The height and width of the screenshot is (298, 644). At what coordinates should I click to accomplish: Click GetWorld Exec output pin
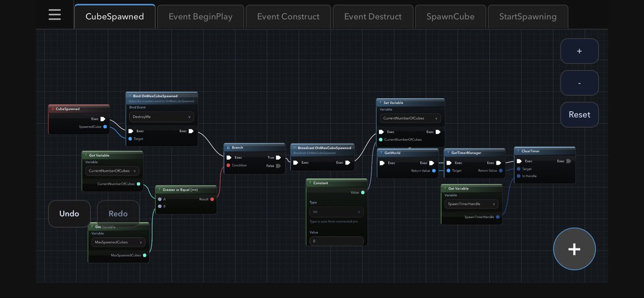(433, 163)
